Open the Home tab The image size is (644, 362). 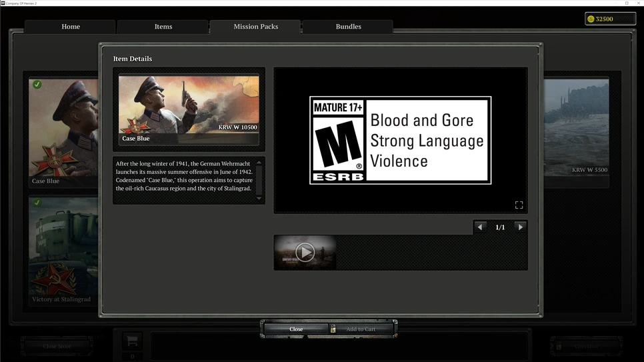(x=70, y=27)
